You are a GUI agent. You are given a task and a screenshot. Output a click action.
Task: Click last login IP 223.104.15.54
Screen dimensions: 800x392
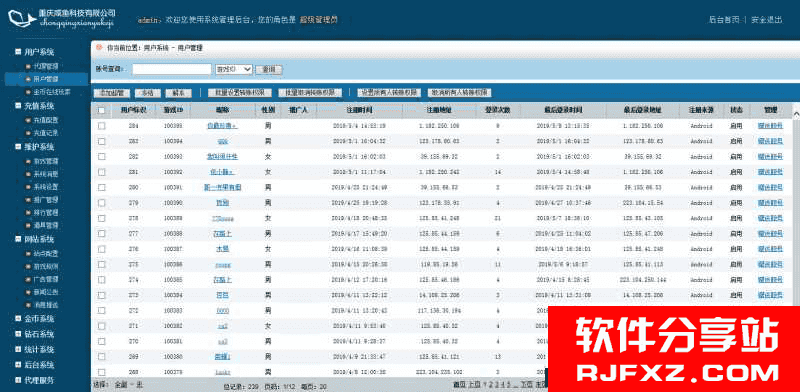point(642,203)
